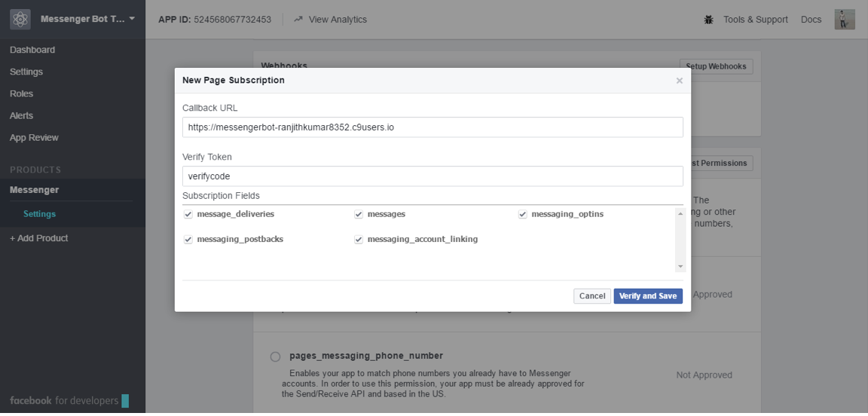Expand the Messenger Bot app switcher dropdown
Image resolution: width=868 pixels, height=416 pixels.
[132, 19]
